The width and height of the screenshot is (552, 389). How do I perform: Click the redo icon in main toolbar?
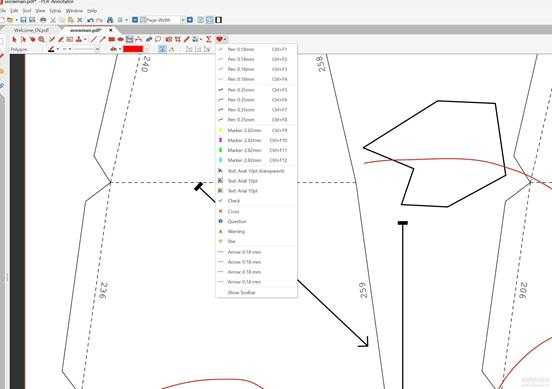pyautogui.click(x=99, y=20)
